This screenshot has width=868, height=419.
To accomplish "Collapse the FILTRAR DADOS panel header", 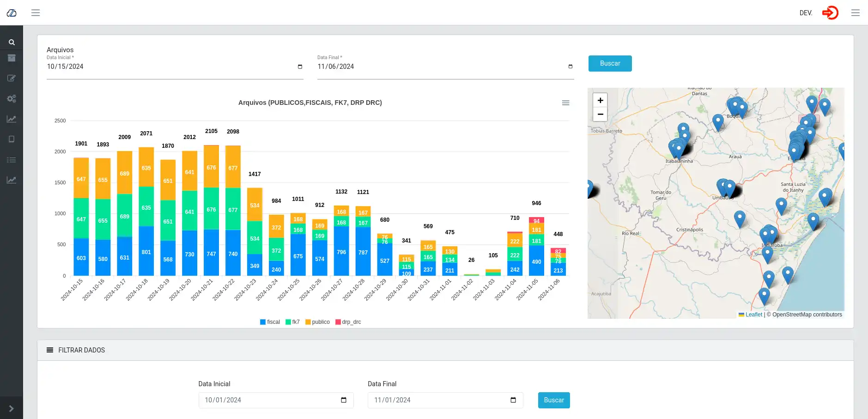I will click(445, 350).
